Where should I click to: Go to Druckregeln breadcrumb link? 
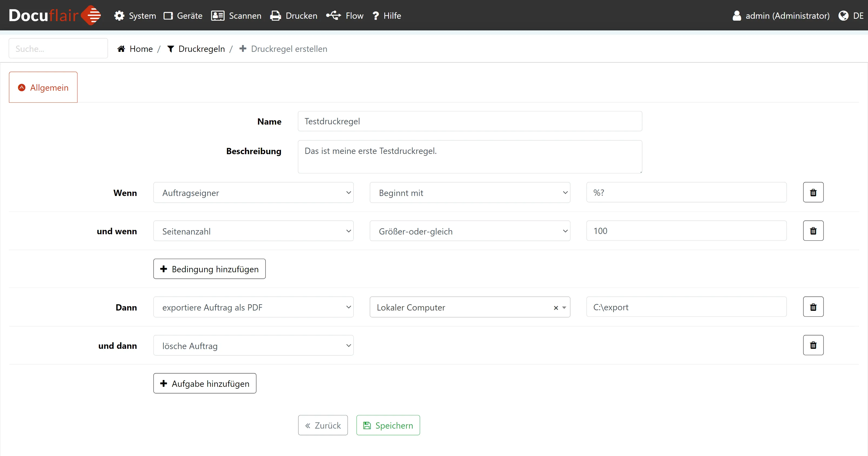(201, 49)
